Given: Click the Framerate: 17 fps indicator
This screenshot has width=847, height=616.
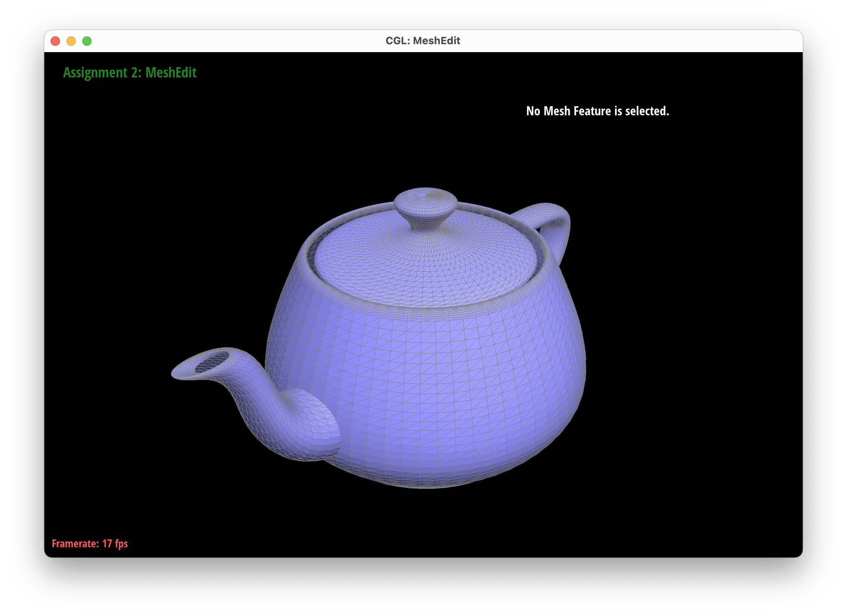Looking at the screenshot, I should (x=89, y=544).
